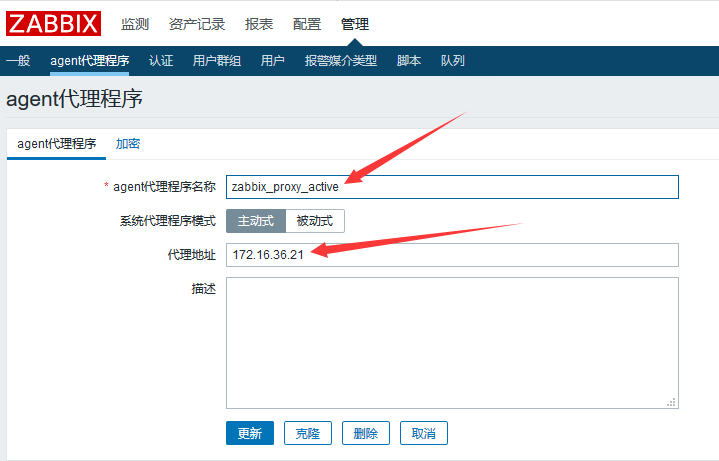Screen dimensions: 719x461
Task: Click the 克隆 button
Action: pos(307,433)
